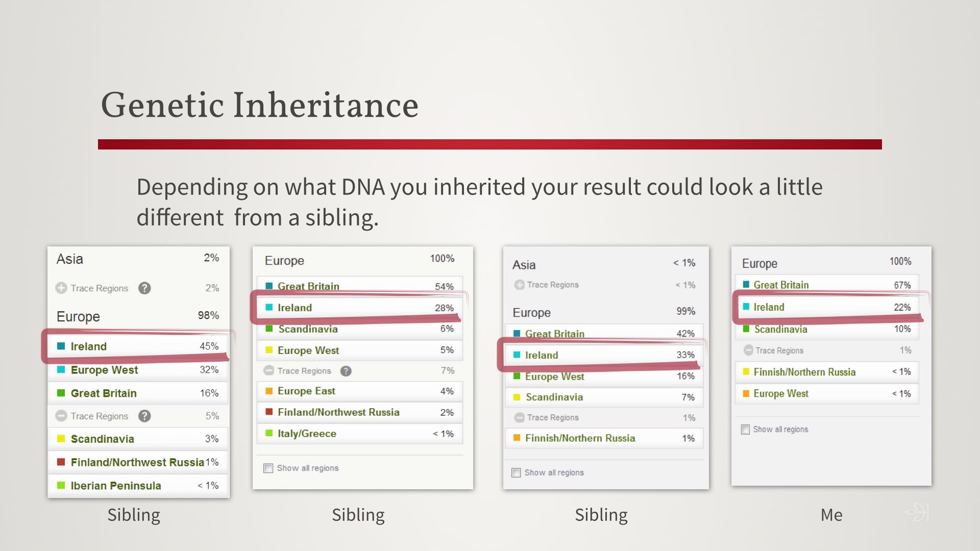Collapse Europe Trace Regions in first Sibling panel
Screen dimensions: 980x551
click(x=60, y=416)
